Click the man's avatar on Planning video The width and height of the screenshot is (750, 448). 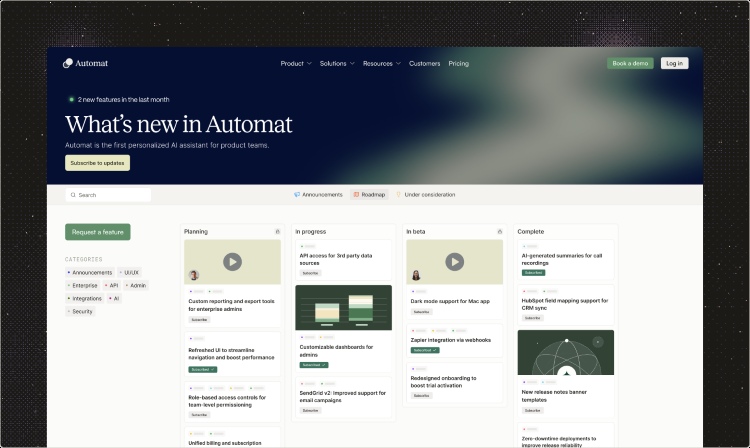(x=194, y=275)
